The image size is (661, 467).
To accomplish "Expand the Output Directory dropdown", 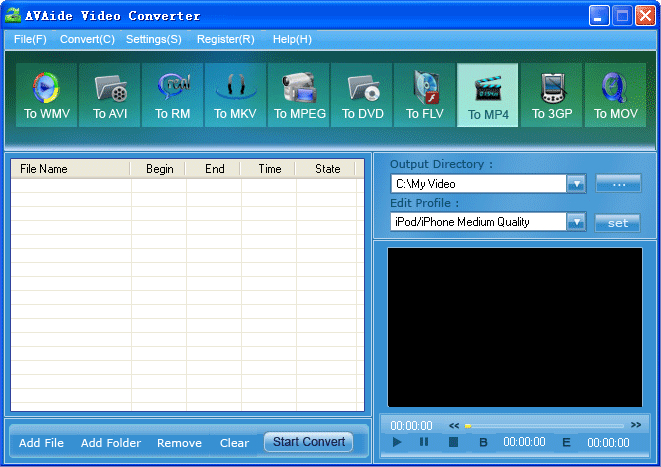I will click(576, 184).
